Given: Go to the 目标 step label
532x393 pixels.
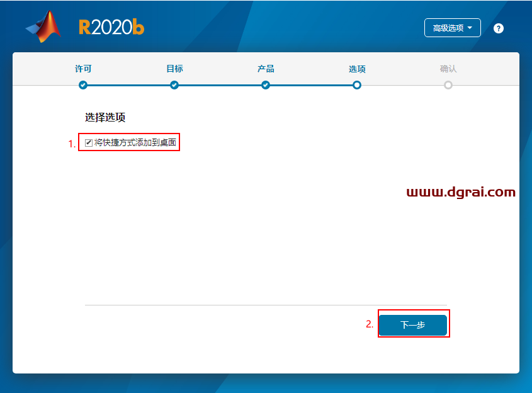Looking at the screenshot, I should point(174,69).
